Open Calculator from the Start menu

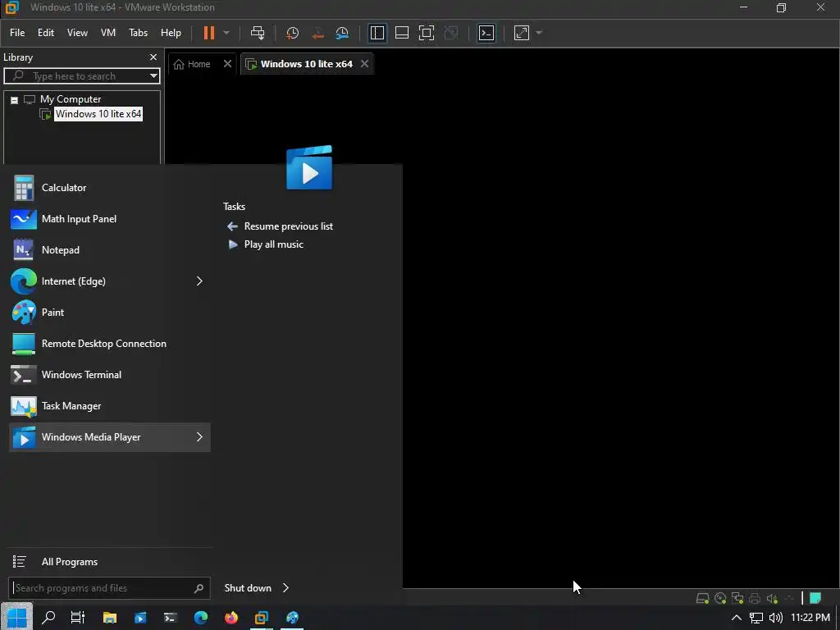pos(109,188)
